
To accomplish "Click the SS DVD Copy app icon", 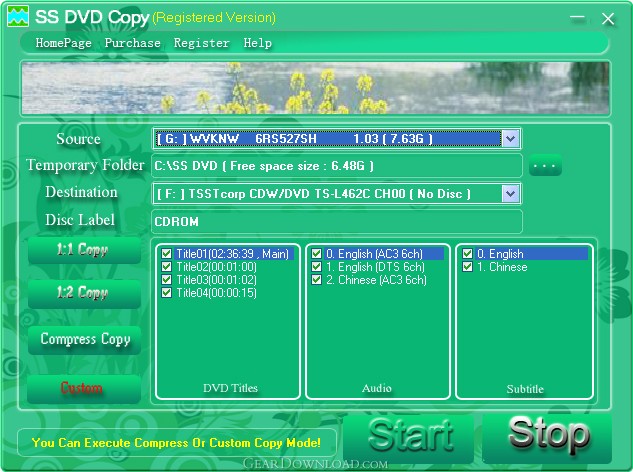I will click(x=18, y=16).
